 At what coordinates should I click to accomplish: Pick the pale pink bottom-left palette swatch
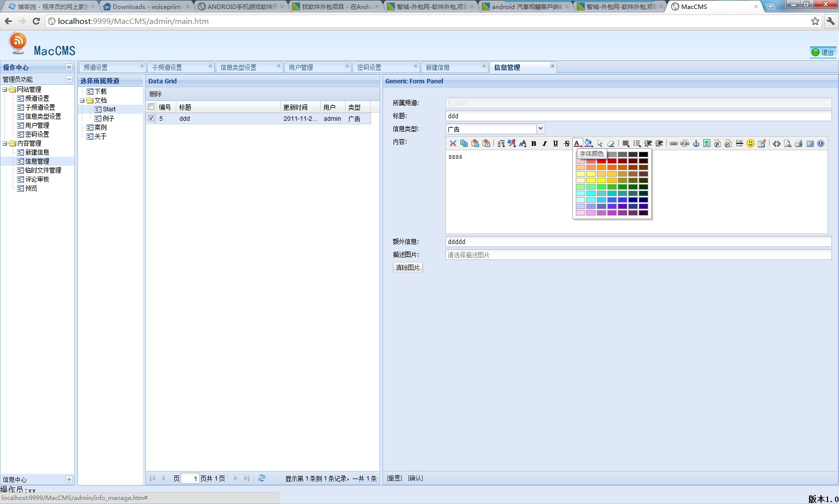(580, 213)
